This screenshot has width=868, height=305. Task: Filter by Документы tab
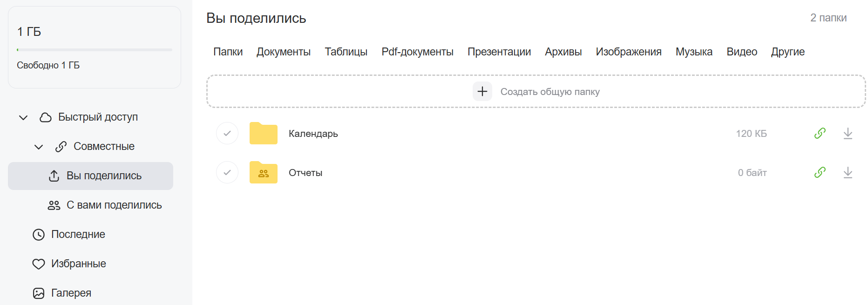coord(283,52)
